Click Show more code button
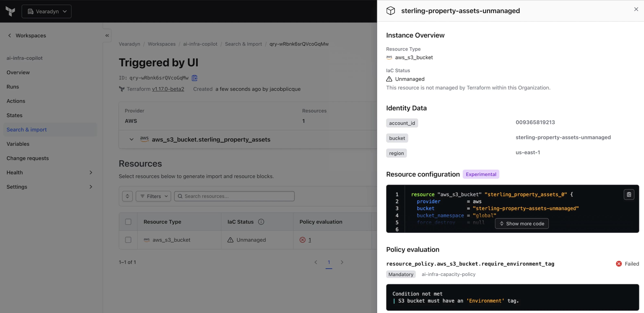Screen dimensions: 644x313 point(522,224)
